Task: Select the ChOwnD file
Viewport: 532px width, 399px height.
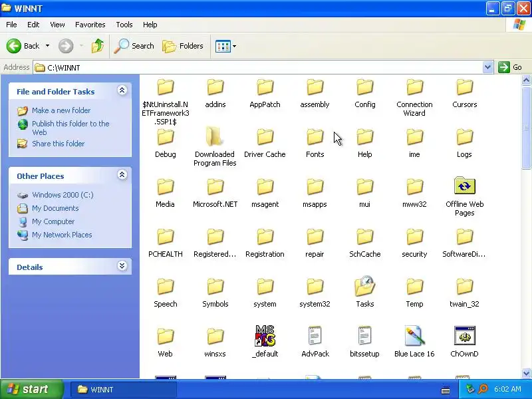Action: coord(464,342)
